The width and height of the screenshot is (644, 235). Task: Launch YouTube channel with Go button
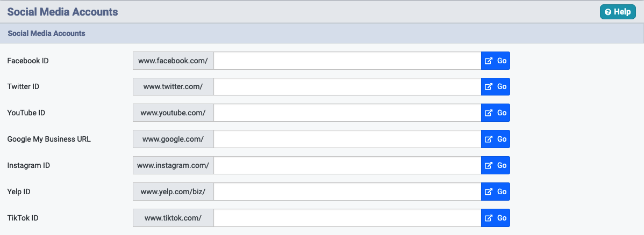495,113
